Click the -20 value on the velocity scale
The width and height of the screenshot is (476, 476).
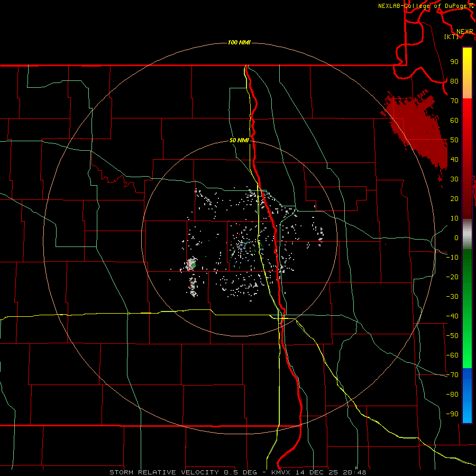click(x=452, y=277)
